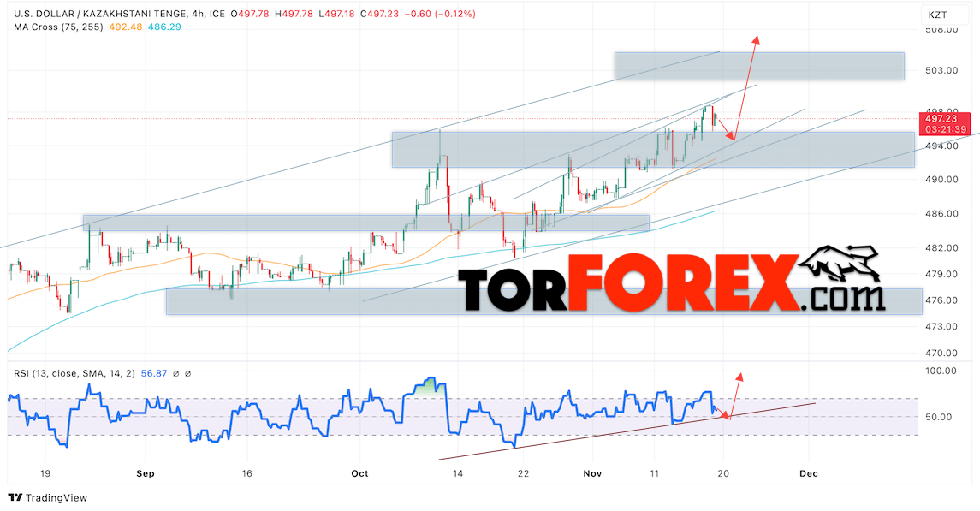Click the Sep date label on time axis

tap(145, 473)
